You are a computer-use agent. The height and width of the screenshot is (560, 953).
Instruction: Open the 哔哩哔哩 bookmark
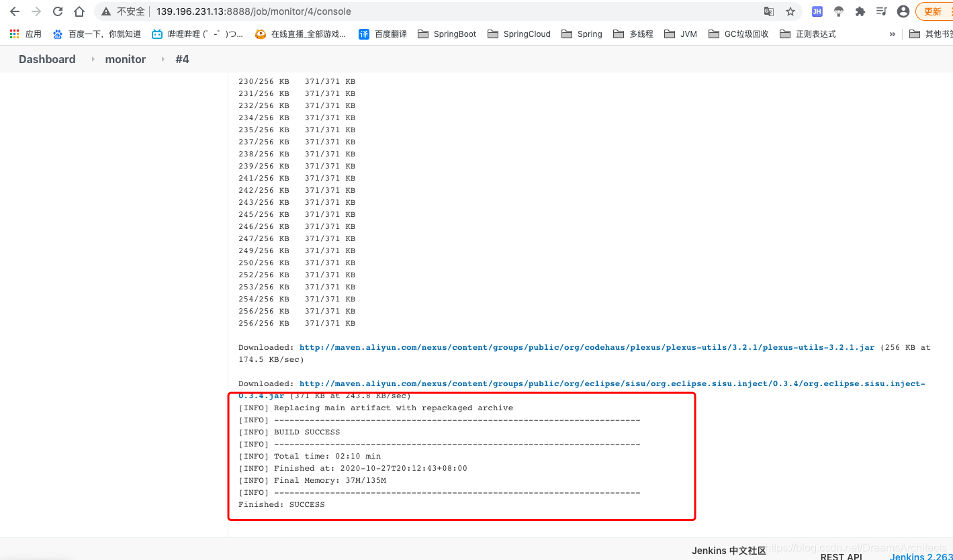197,34
